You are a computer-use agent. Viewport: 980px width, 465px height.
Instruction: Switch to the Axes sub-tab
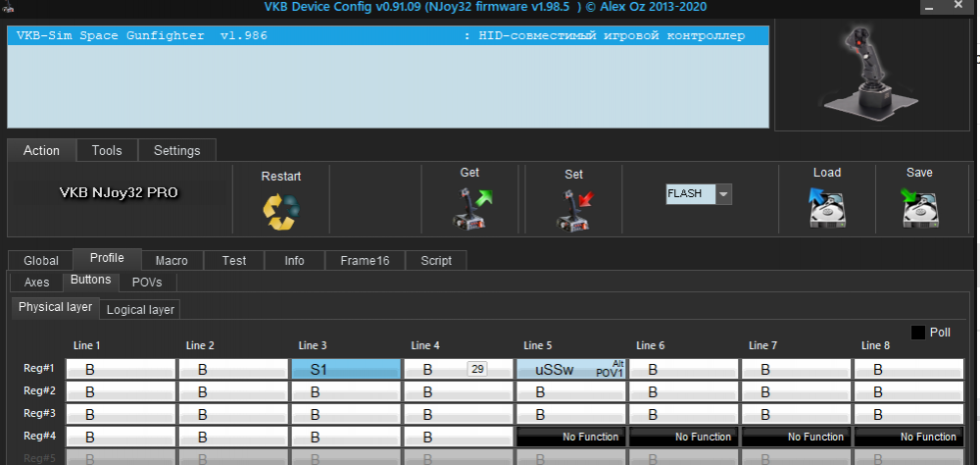(x=37, y=283)
